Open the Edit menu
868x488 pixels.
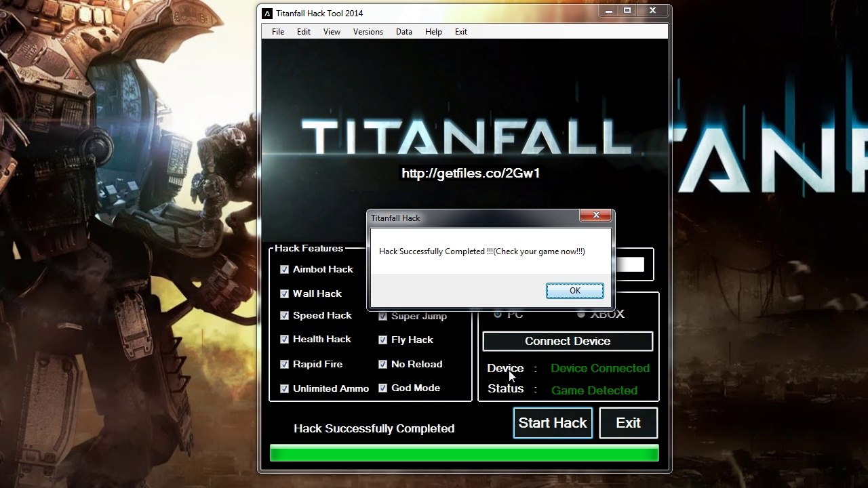(x=304, y=32)
